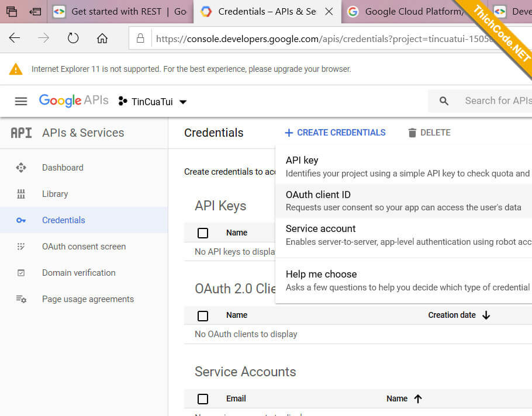Click the trash icon next to DELETE
Viewport: 532px width, 416px height.
412,133
